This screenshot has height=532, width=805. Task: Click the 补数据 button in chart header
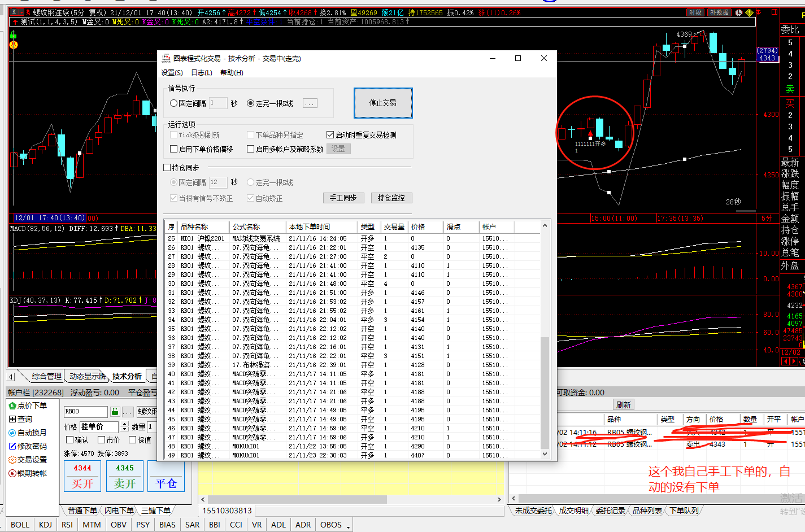click(x=719, y=12)
